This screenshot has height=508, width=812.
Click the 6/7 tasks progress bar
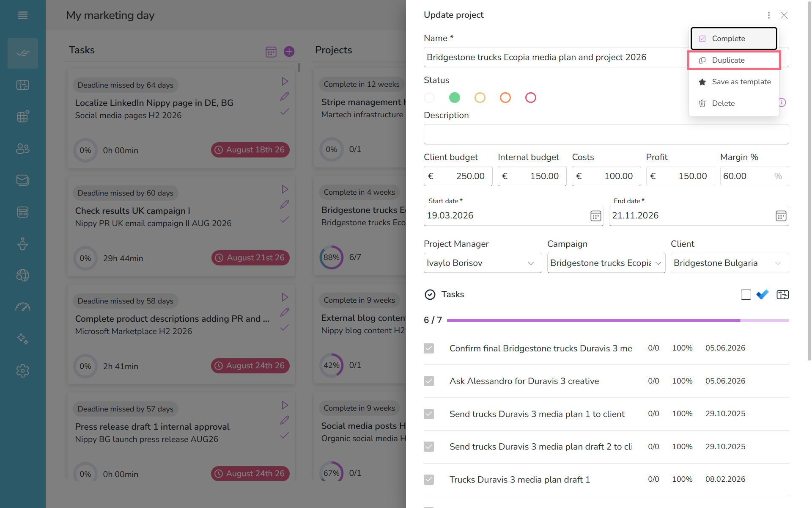click(617, 320)
